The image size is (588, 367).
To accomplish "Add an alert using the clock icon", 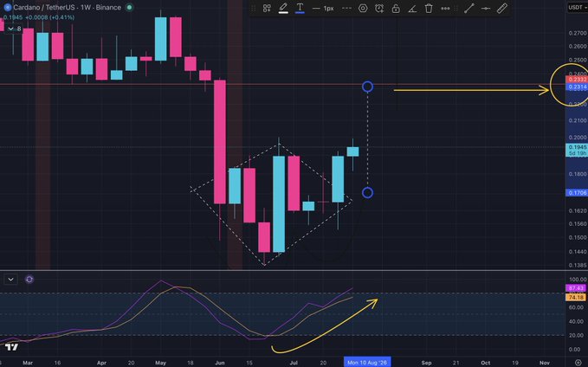I will pos(379,8).
